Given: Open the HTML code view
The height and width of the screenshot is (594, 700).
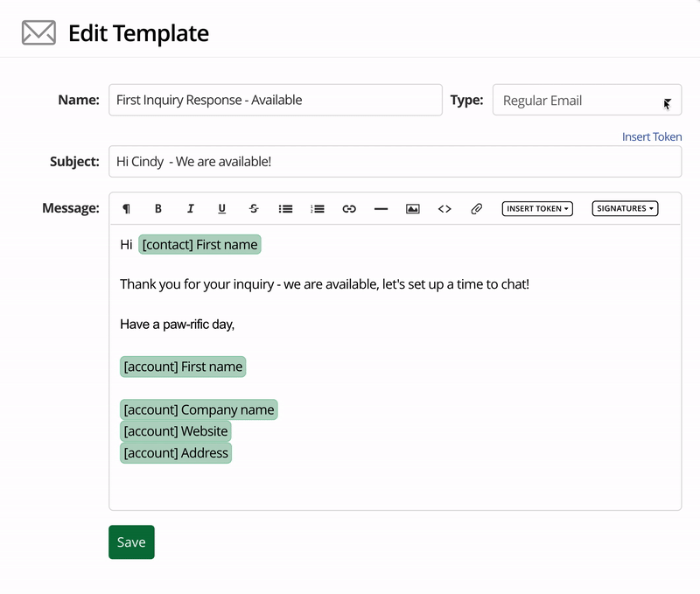Looking at the screenshot, I should [444, 209].
